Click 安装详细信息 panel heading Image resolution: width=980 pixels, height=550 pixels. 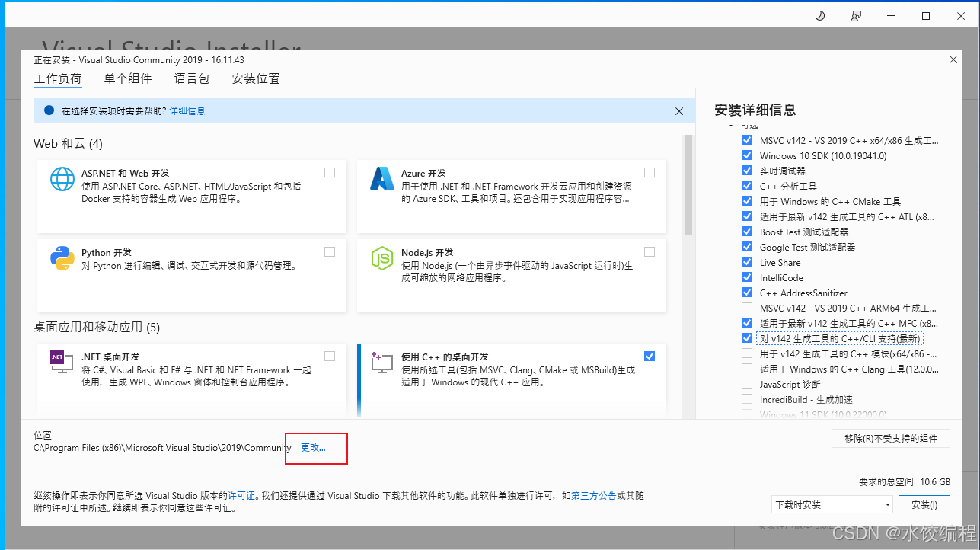(755, 110)
